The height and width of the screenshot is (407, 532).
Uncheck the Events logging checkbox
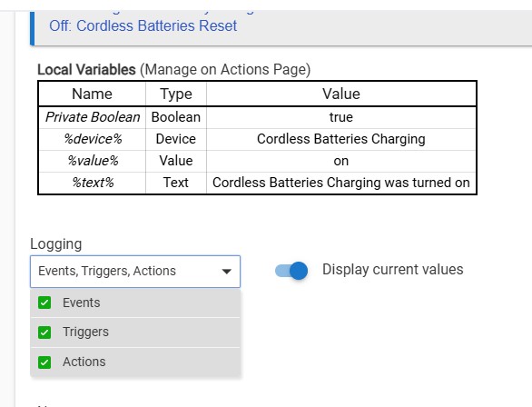click(44, 303)
